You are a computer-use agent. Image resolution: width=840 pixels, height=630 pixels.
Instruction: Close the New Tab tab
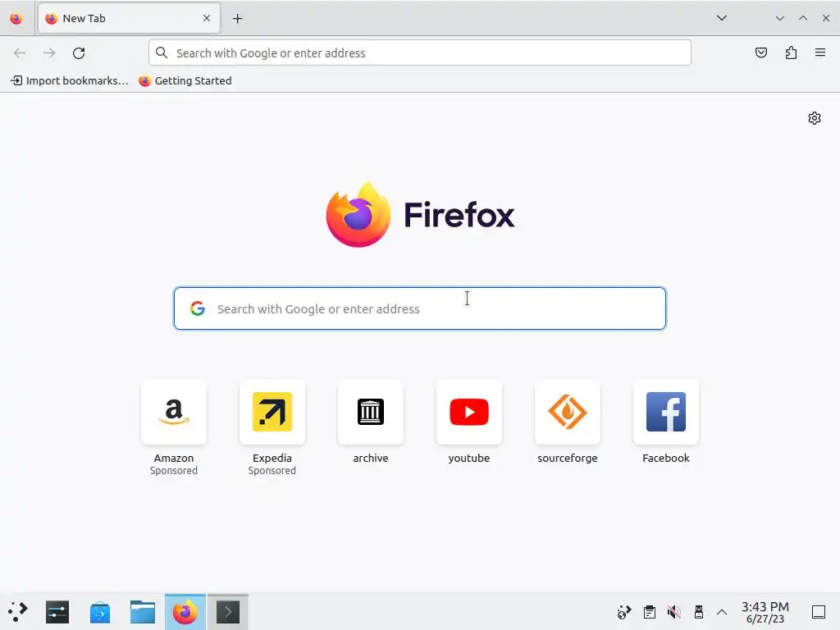(x=207, y=18)
